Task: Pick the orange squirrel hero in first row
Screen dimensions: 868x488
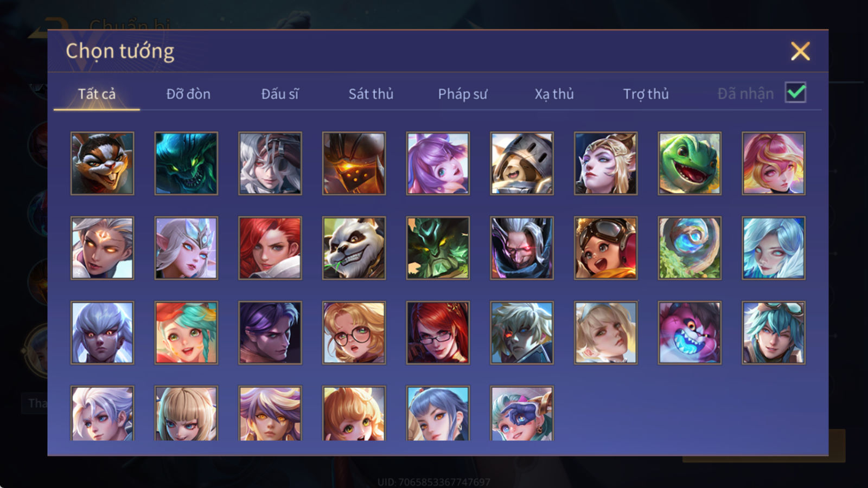Action: coord(103,163)
